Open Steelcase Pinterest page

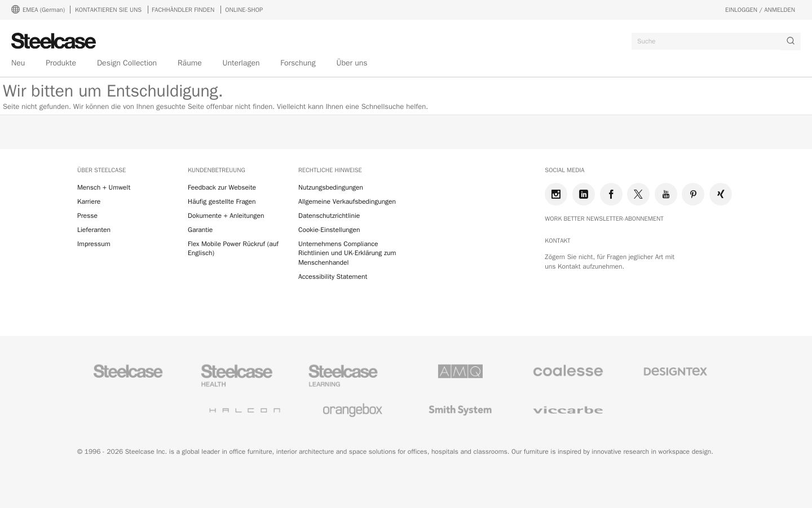tap(693, 194)
